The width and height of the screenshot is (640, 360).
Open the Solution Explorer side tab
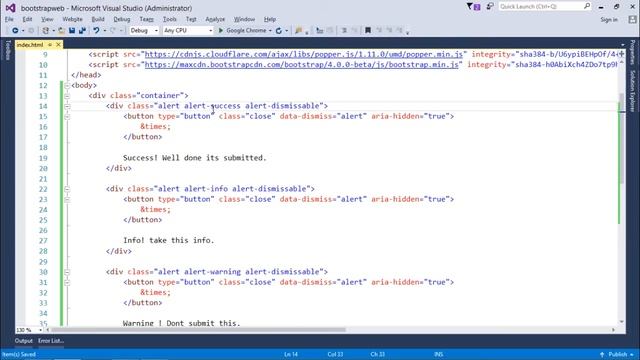pyautogui.click(x=632, y=91)
